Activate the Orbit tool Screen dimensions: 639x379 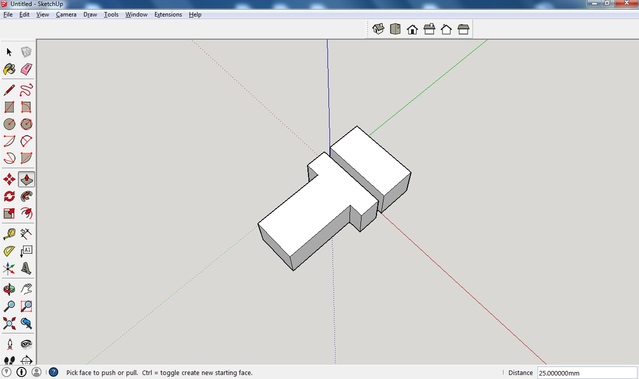coord(9,289)
